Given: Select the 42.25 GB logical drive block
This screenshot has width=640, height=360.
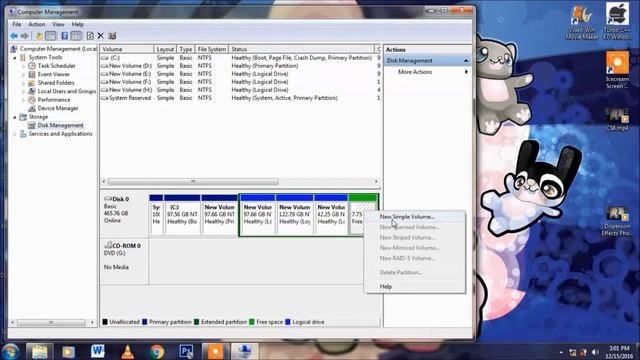Looking at the screenshot, I should (331, 215).
